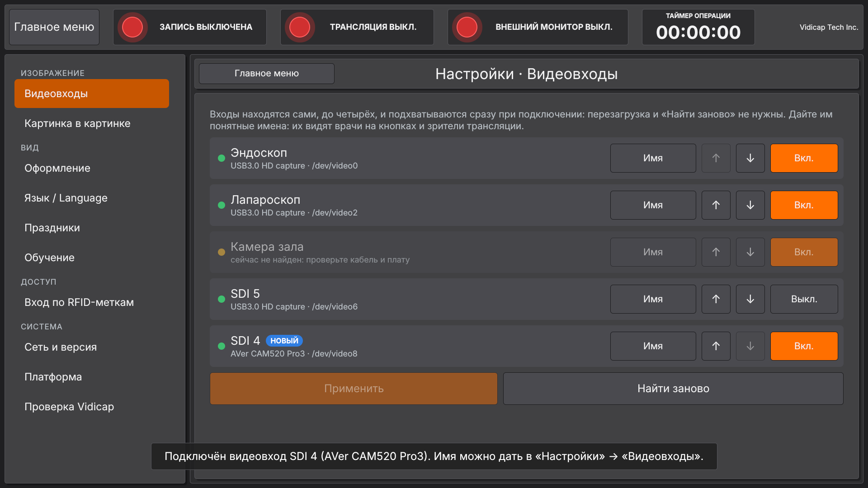Click the ТАЙМЕР ОПЕРАЦИИ timer display
Screen dimensions: 868x488
pyautogui.click(x=698, y=27)
